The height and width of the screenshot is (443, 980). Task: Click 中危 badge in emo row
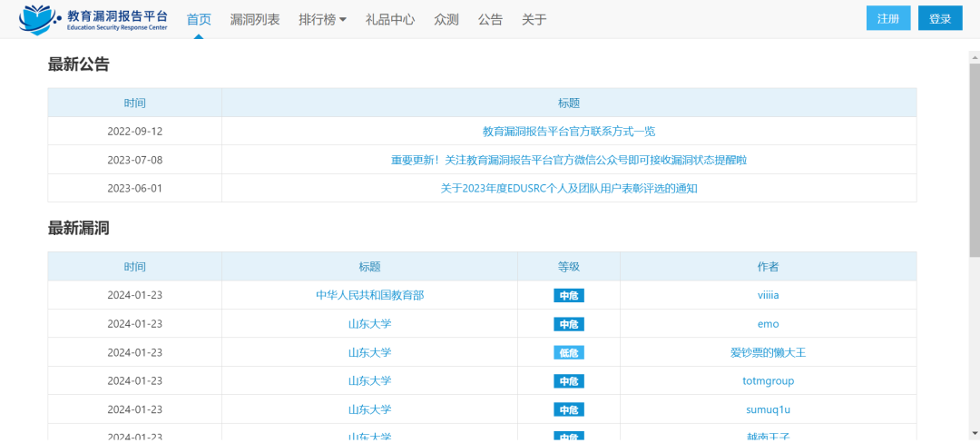pyautogui.click(x=569, y=324)
